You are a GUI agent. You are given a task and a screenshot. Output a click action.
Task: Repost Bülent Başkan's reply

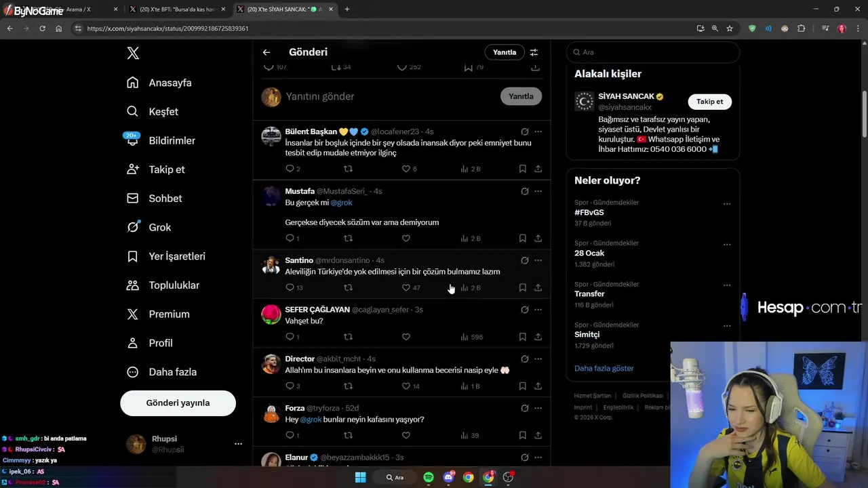pos(348,169)
